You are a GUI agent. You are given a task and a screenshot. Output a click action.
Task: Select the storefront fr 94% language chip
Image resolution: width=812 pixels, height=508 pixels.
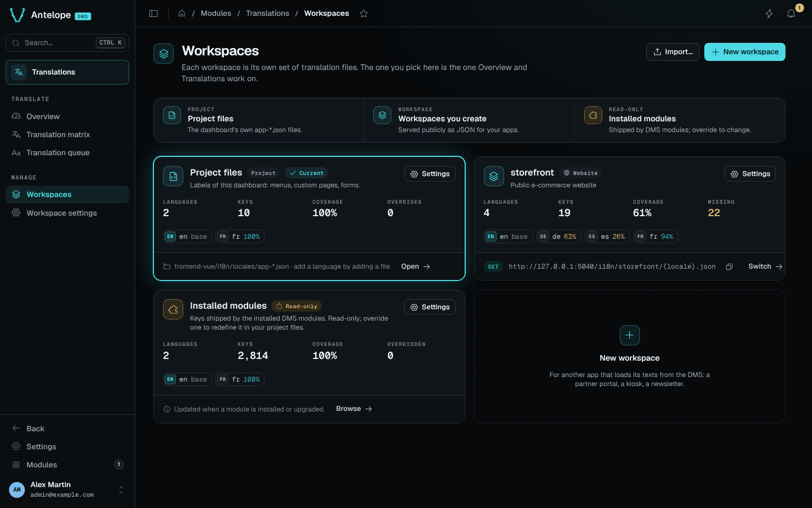point(655,237)
